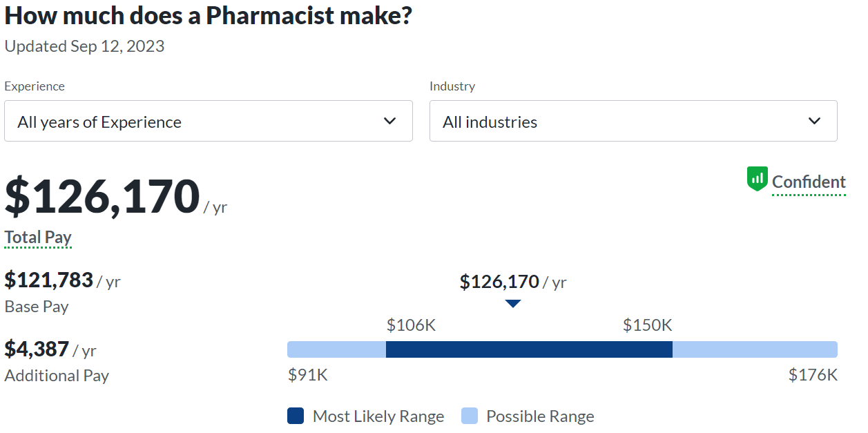Click the green Confident shield icon

pyautogui.click(x=757, y=180)
